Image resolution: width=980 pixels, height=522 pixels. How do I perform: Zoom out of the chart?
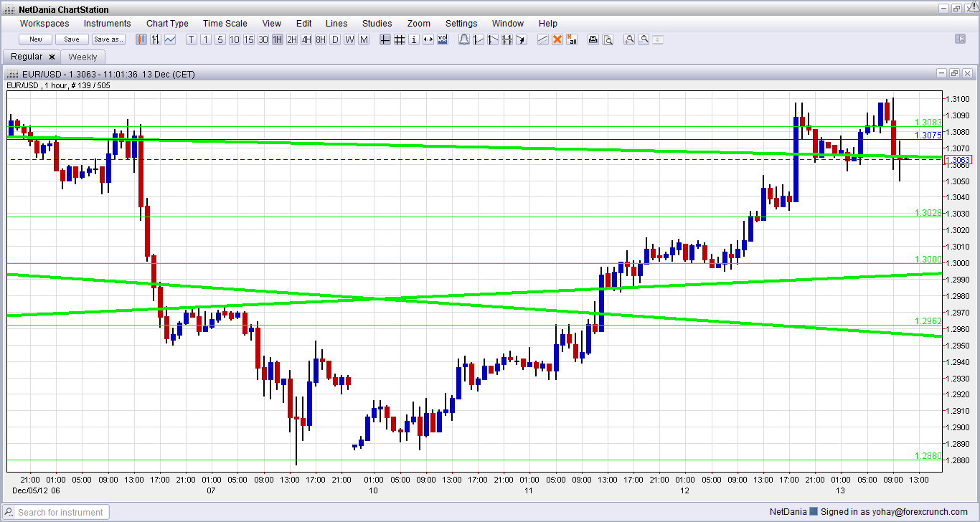click(644, 39)
